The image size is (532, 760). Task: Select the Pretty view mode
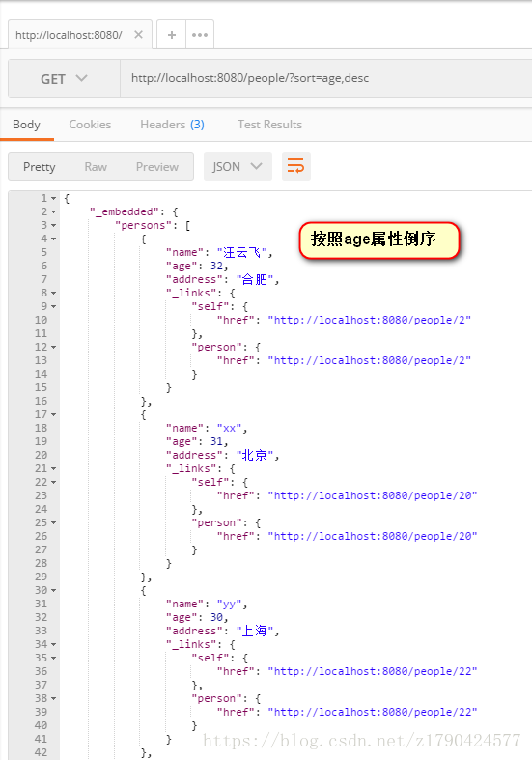click(x=40, y=167)
